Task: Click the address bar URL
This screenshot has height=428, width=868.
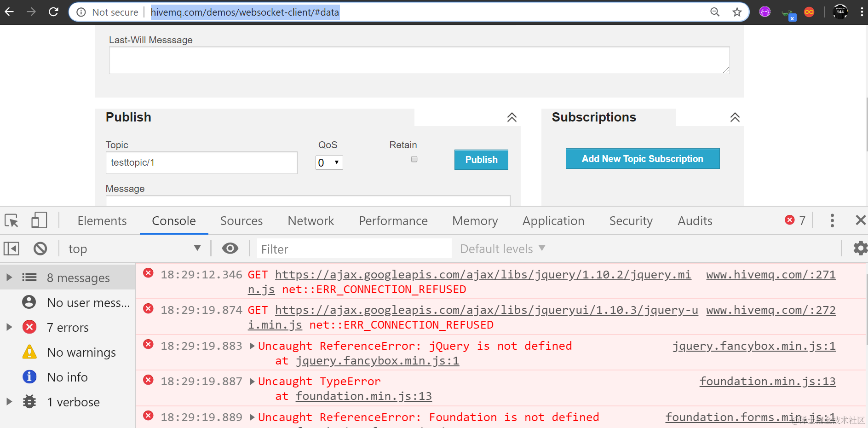Action: click(x=245, y=12)
